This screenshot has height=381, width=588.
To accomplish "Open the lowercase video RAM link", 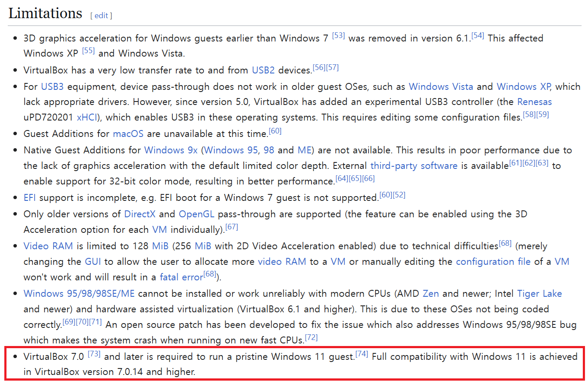I will pos(282,262).
